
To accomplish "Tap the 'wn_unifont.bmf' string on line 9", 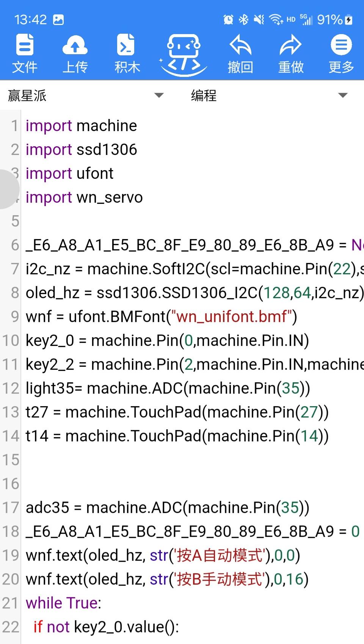I will 231,317.
